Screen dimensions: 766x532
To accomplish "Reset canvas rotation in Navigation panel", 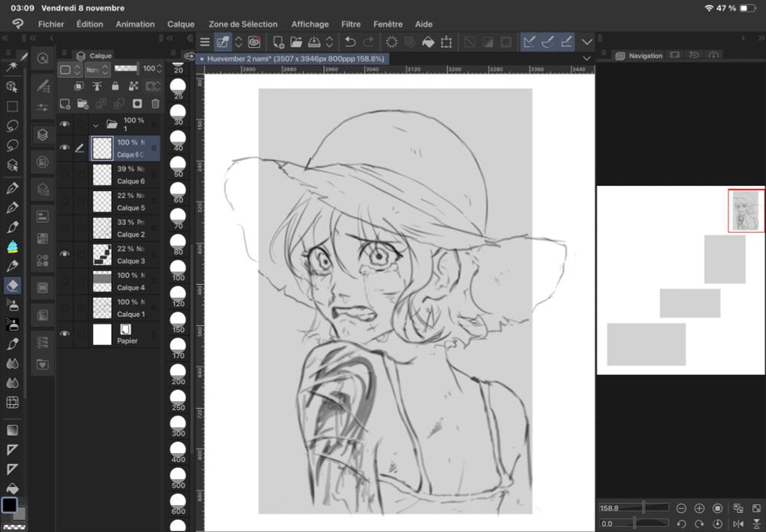I will tap(717, 524).
